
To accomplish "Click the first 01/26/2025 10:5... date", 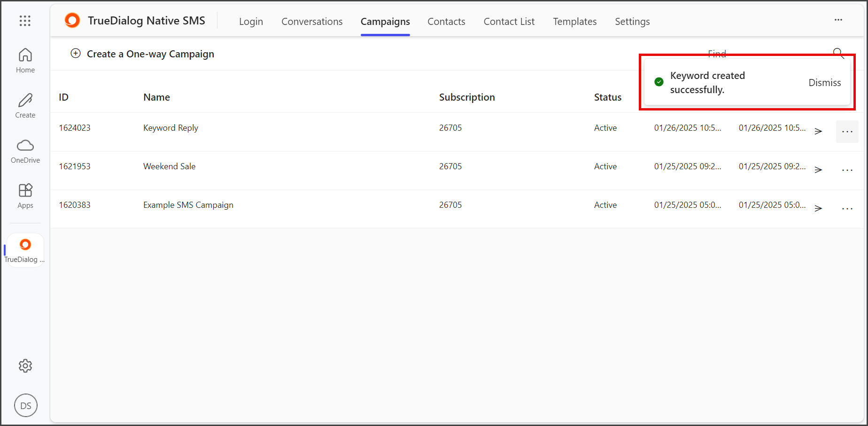I will pyautogui.click(x=688, y=128).
